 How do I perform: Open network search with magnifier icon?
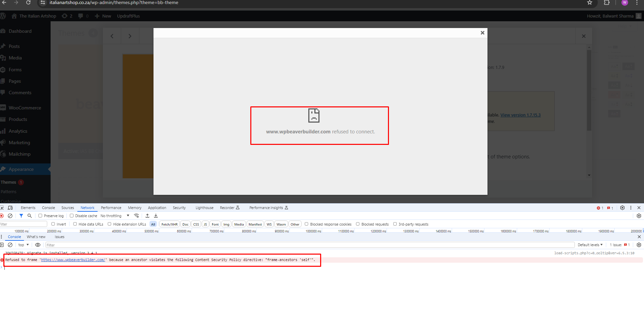[30, 216]
